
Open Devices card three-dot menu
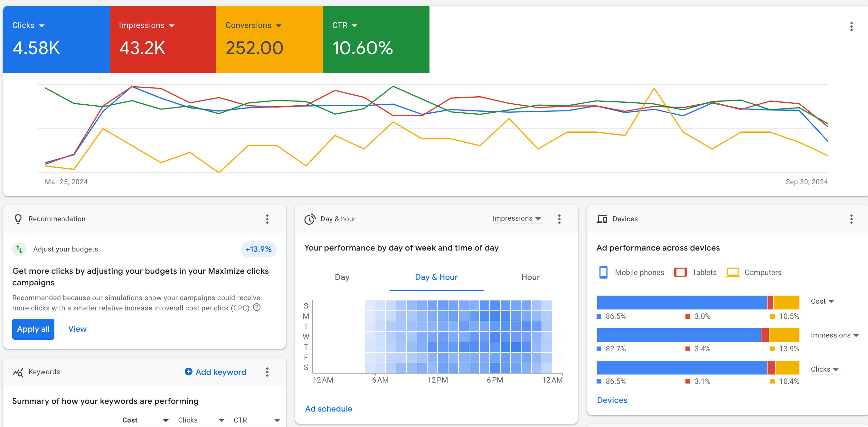point(851,219)
